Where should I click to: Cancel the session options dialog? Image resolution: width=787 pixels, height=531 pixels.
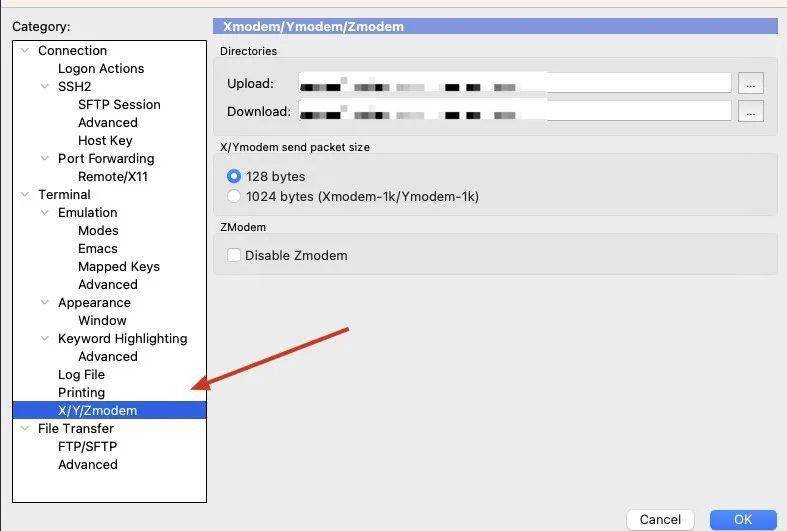(x=660, y=519)
